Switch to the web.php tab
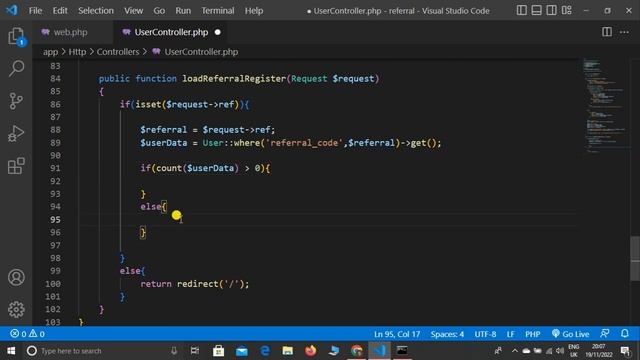The image size is (640, 360). [x=70, y=32]
